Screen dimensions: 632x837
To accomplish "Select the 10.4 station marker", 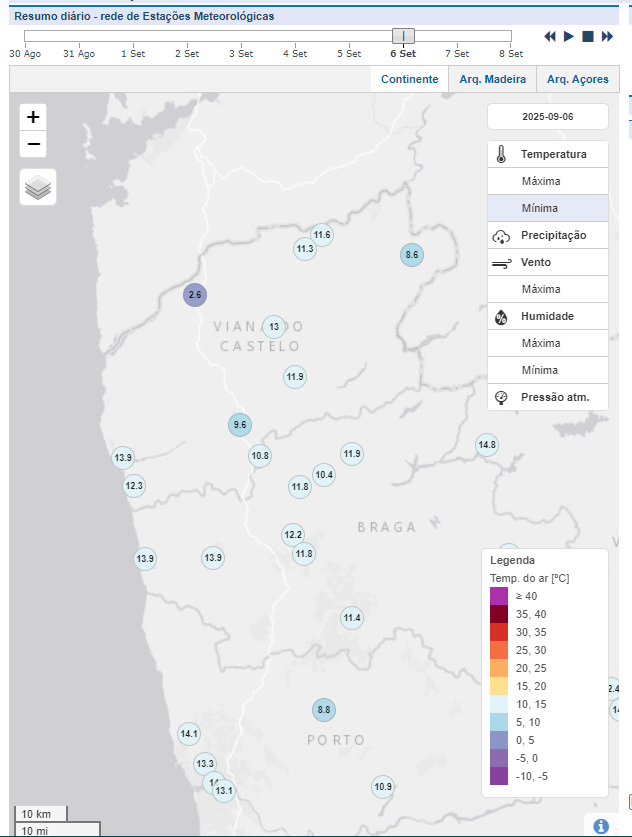I will [x=324, y=475].
